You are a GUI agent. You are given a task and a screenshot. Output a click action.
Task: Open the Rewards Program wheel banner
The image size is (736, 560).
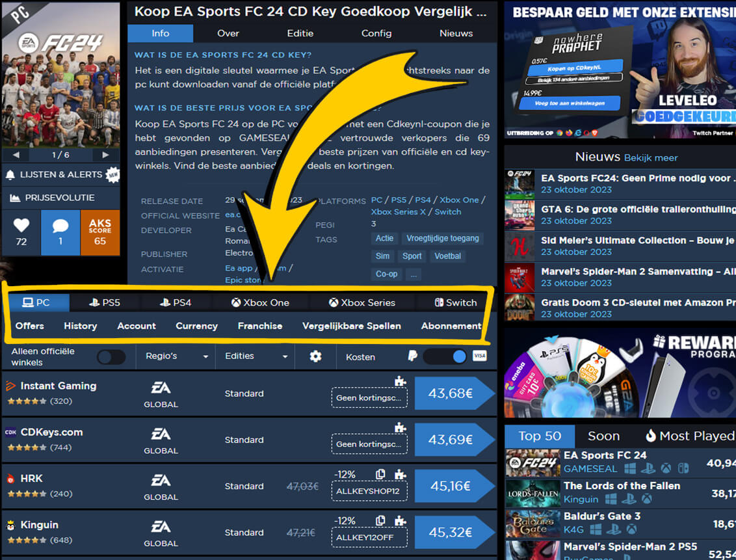[x=620, y=373]
